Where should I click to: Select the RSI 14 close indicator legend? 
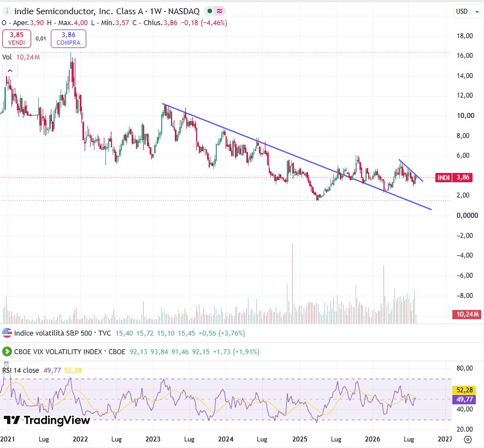(21, 371)
